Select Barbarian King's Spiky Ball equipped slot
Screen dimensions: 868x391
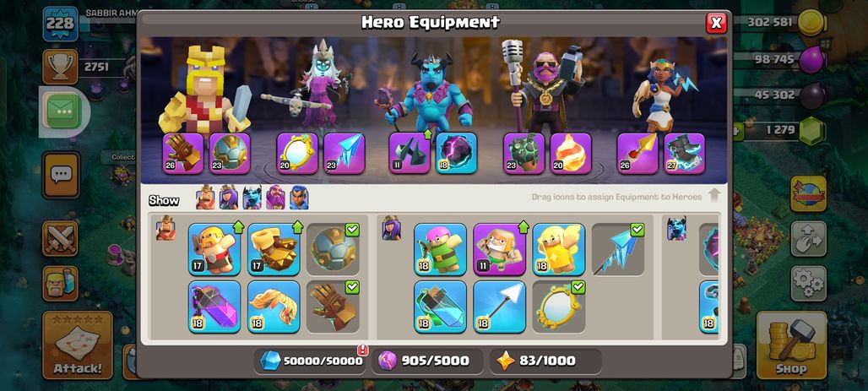(230, 154)
